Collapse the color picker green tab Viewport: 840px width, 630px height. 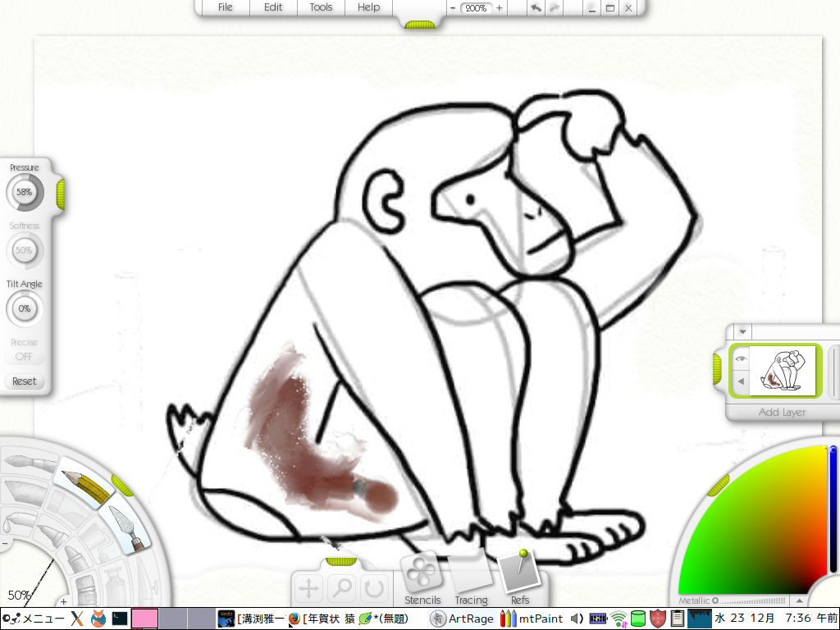pos(718,486)
